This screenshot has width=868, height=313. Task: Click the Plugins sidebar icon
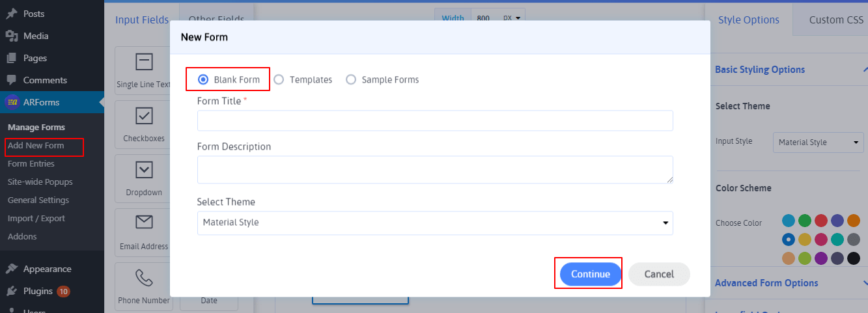pyautogui.click(x=11, y=291)
